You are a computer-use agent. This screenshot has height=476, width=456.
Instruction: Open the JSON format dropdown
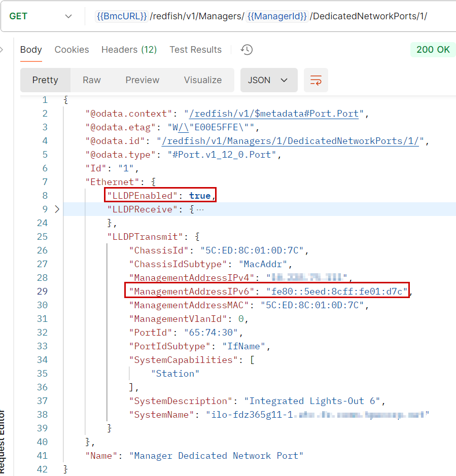(x=269, y=80)
